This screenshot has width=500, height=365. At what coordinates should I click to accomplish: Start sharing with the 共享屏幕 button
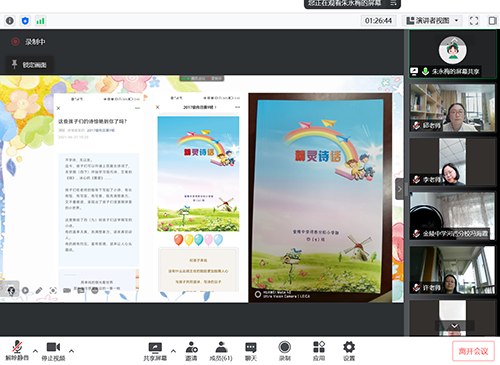[155, 351]
